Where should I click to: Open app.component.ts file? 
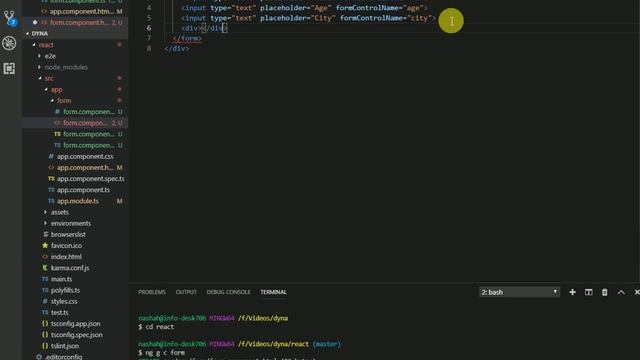point(83,190)
